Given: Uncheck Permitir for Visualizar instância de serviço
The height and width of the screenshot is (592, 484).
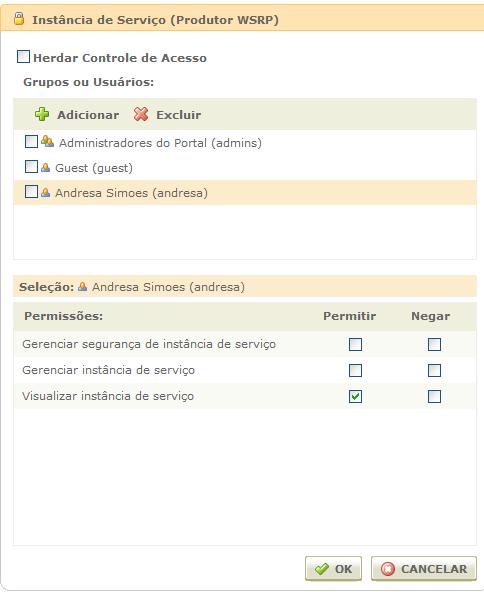Looking at the screenshot, I should click(355, 396).
